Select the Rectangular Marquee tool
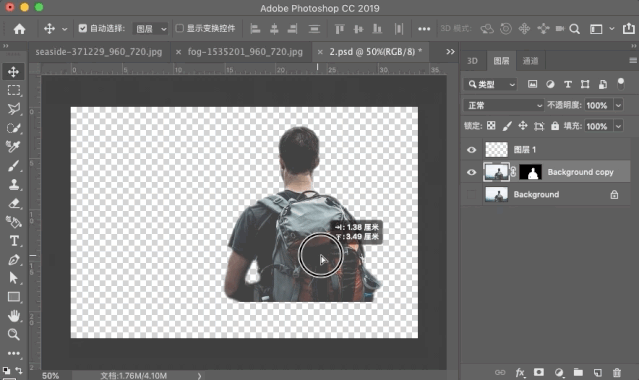Image resolution: width=639 pixels, height=380 pixels. [13, 90]
